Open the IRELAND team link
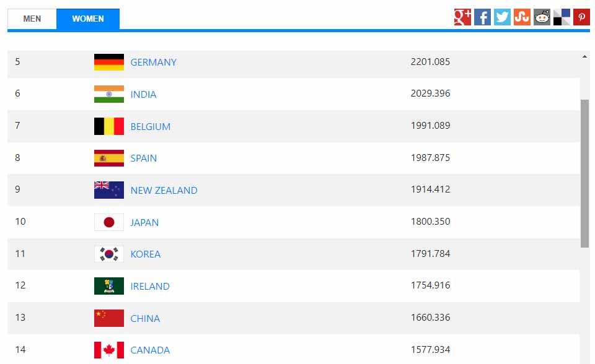This screenshot has height=364, width=595. coord(150,286)
